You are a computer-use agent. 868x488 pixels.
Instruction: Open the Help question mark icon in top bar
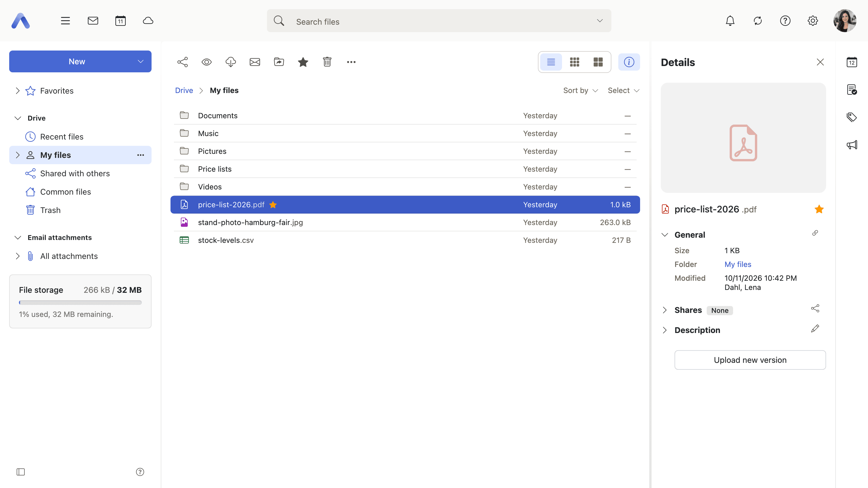[785, 21]
